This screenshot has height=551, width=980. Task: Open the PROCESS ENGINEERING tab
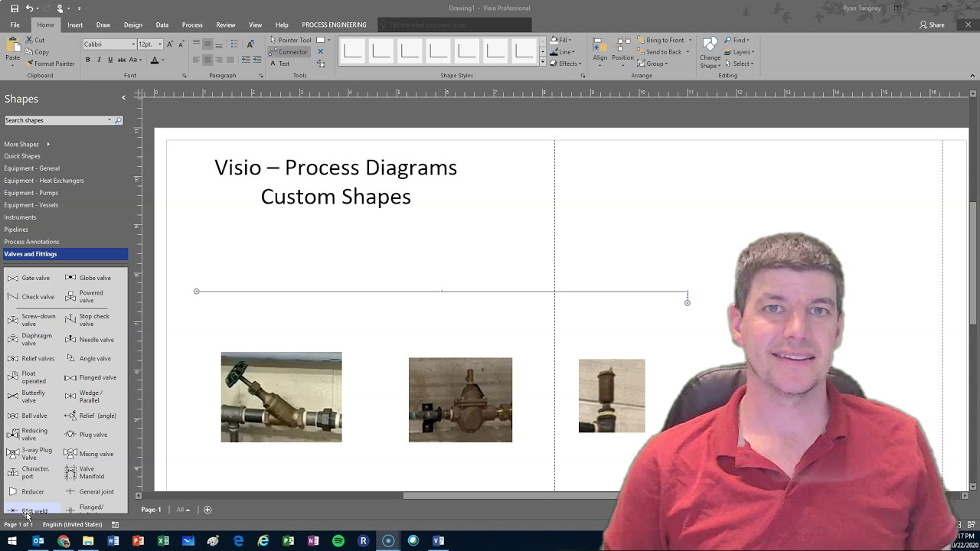point(334,24)
